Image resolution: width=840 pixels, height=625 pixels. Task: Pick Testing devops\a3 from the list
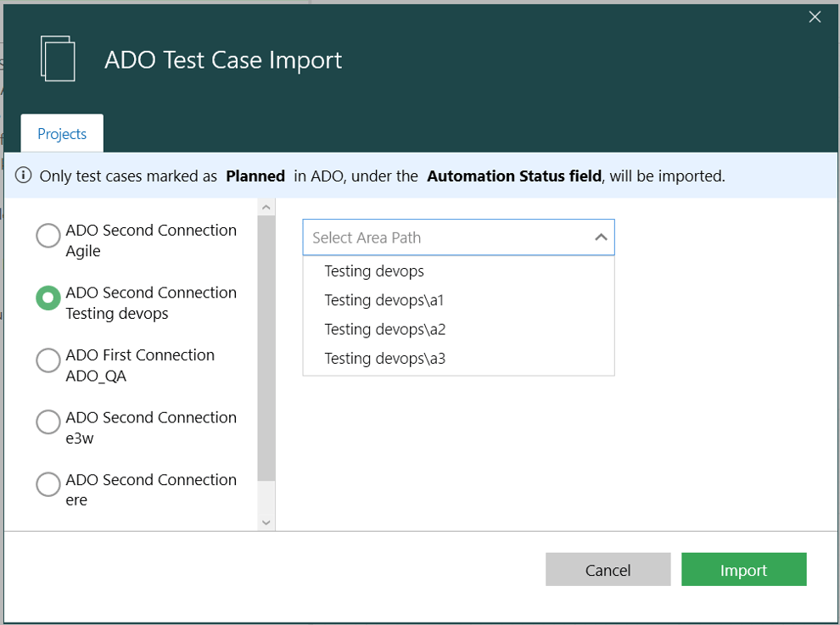point(384,357)
